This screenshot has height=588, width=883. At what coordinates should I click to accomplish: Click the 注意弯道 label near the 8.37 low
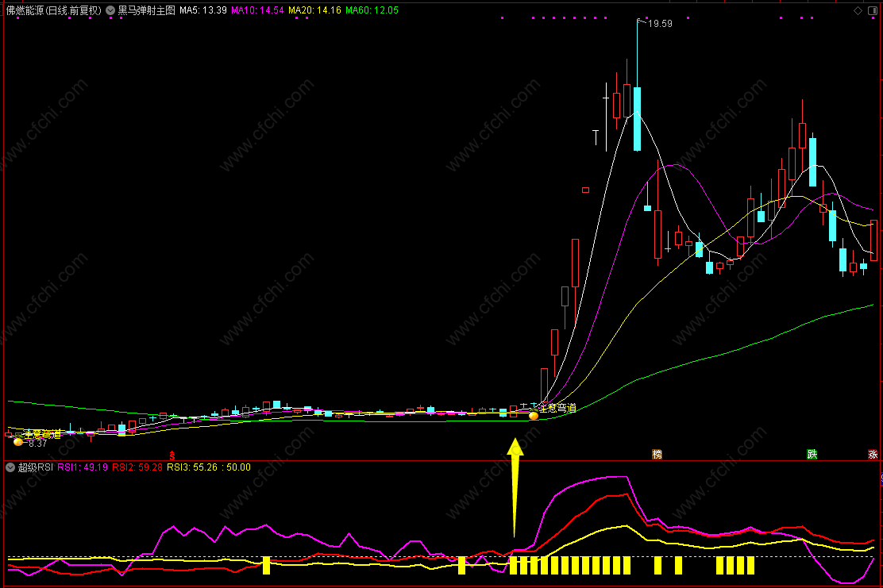pos(42,434)
